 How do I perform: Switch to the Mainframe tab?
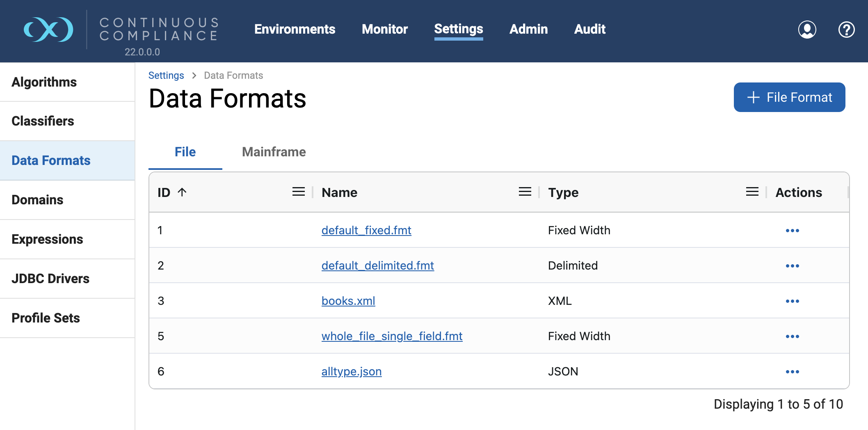coord(274,152)
